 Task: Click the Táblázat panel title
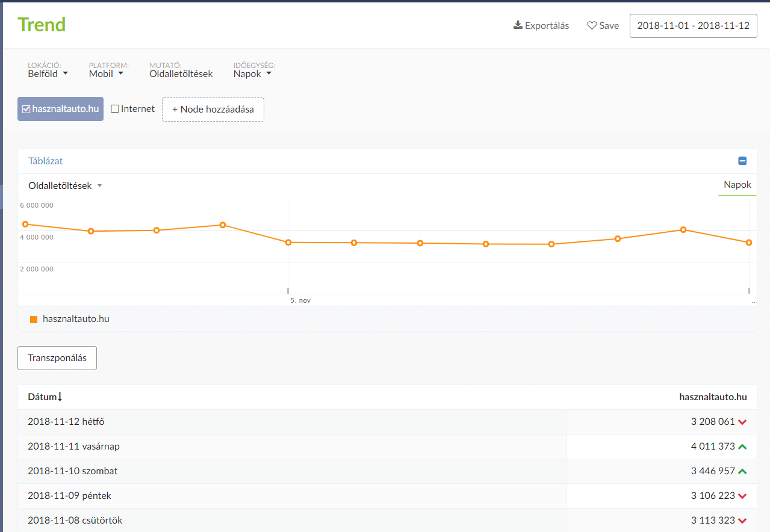tap(46, 161)
